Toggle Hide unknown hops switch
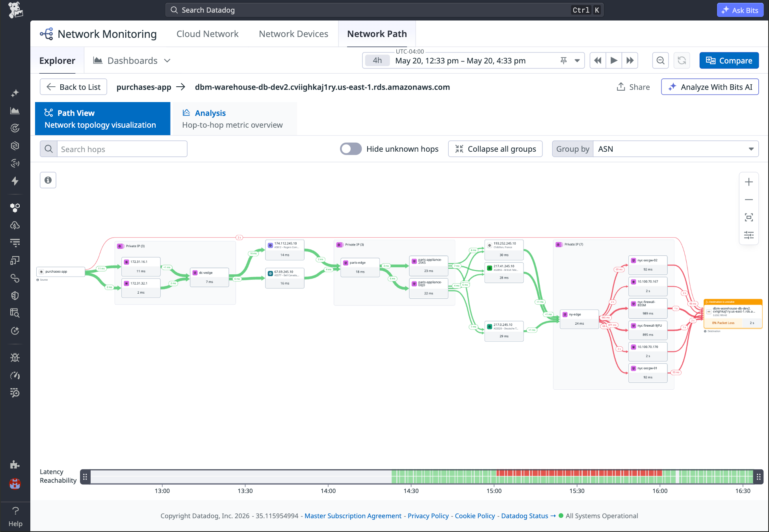The width and height of the screenshot is (769, 532). pos(351,149)
